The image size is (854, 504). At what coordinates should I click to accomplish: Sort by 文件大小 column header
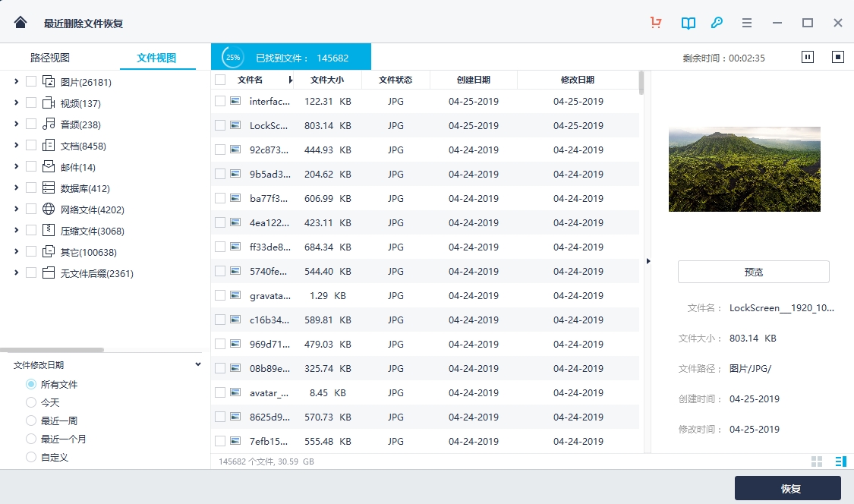coord(326,80)
